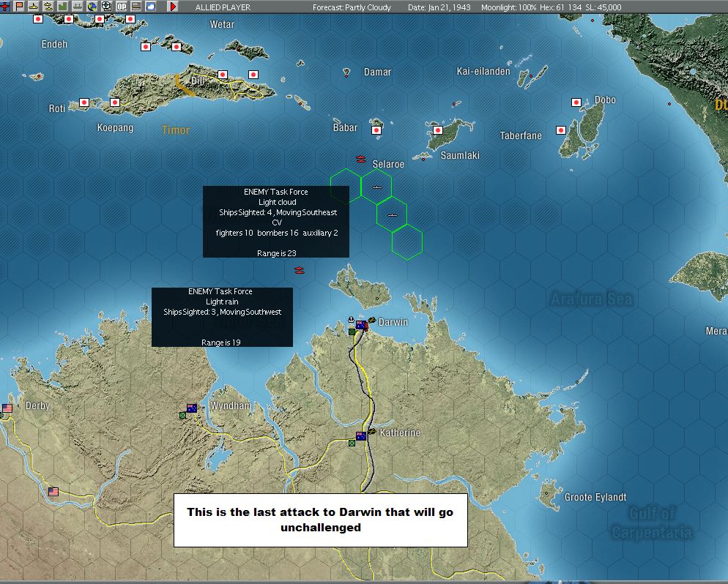The width and height of the screenshot is (728, 584).
Task: Click the US flag base south of Derby
Action: point(53,491)
